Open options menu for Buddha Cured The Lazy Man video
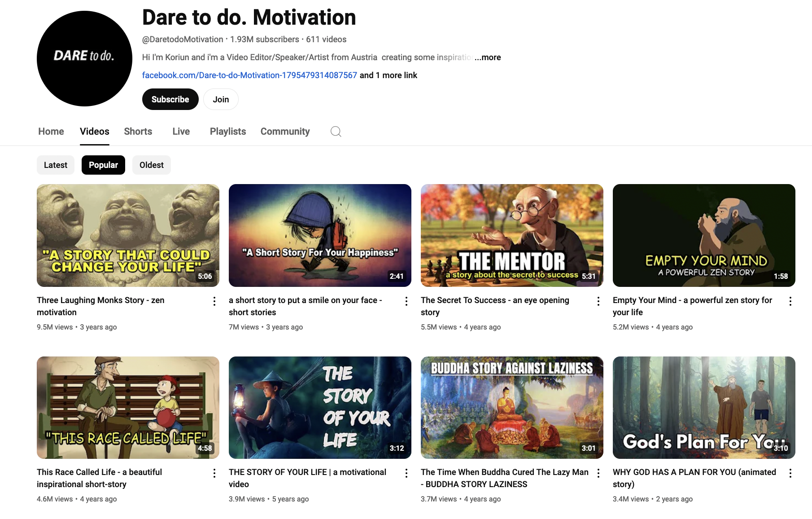The height and width of the screenshot is (519, 812). click(x=598, y=473)
